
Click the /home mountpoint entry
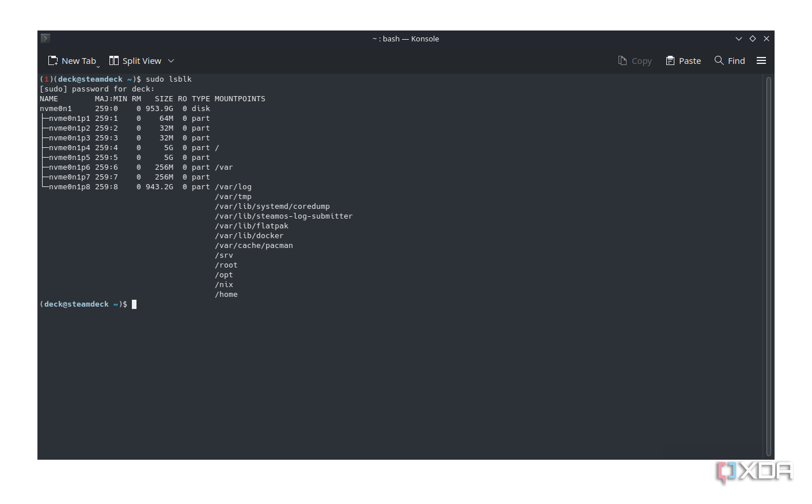[x=226, y=294]
